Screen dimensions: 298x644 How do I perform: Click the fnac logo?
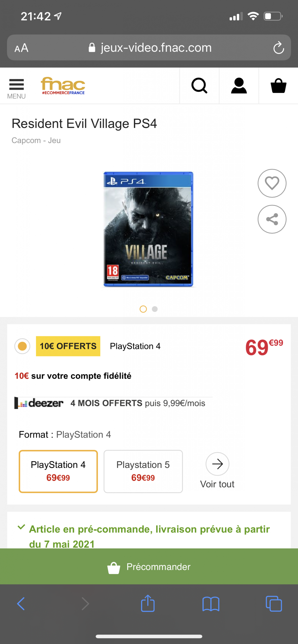63,86
